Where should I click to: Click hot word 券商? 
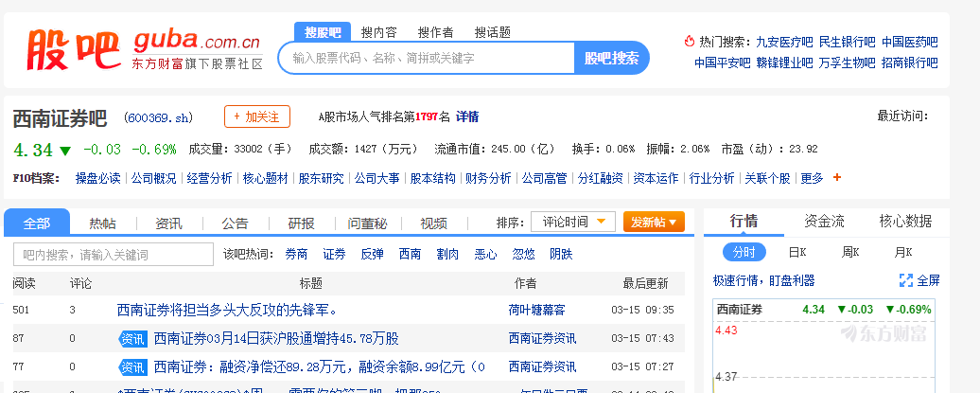296,255
